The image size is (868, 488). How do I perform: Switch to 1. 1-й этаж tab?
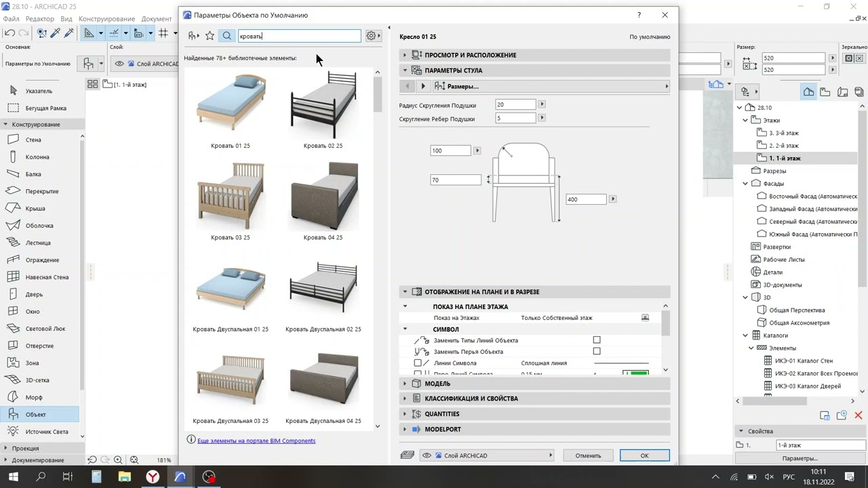pos(124,85)
